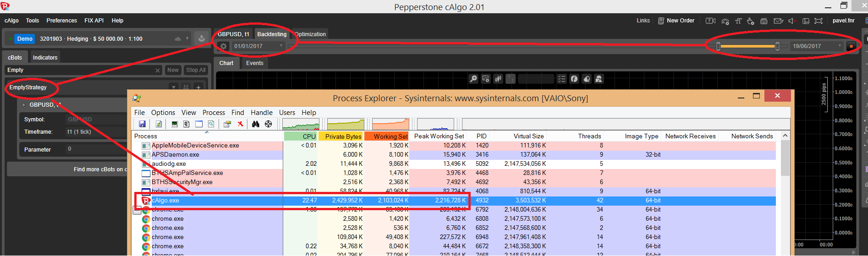Click the hotkeys keyboard icon
868x256 pixels.
tap(764, 21)
